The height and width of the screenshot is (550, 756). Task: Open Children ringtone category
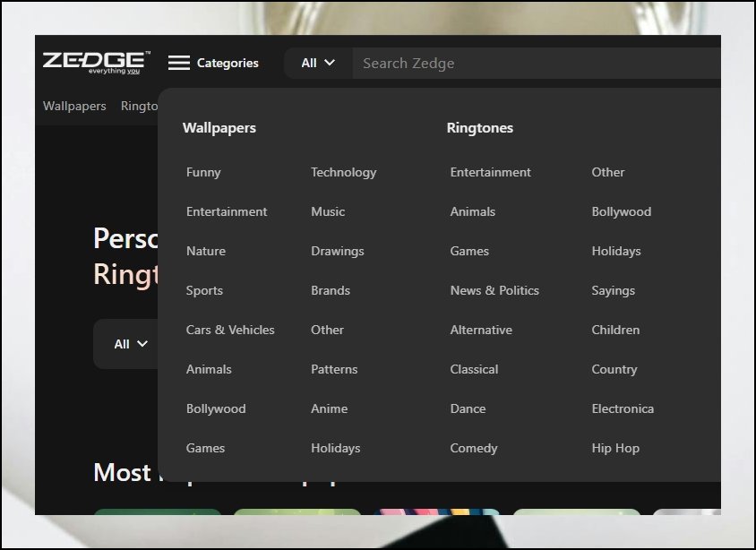[615, 331]
